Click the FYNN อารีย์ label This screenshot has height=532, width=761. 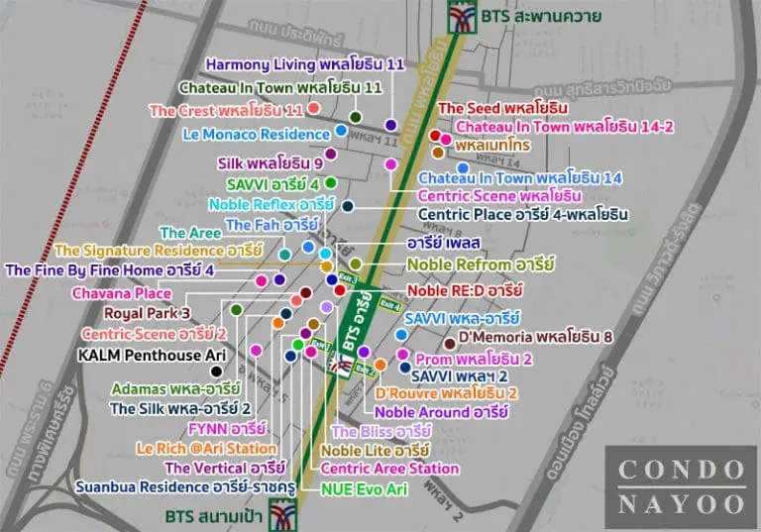(227, 429)
